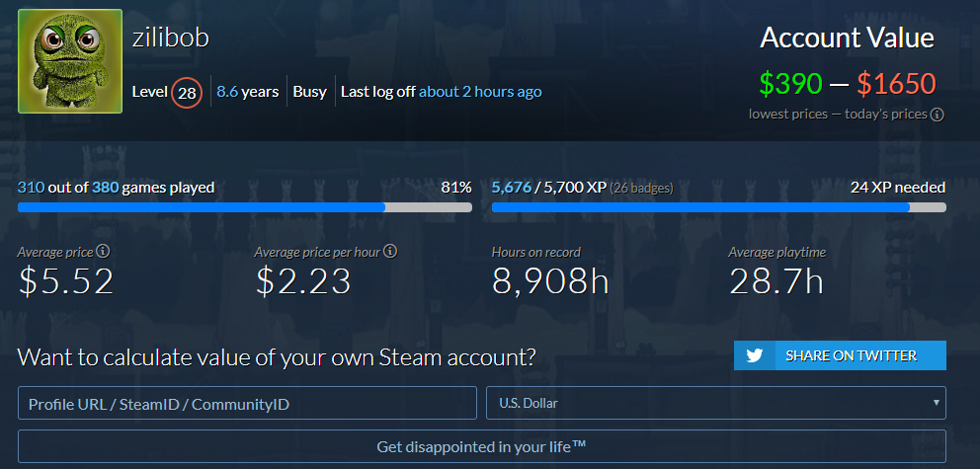Screen dimensions: 980x469
Task: Click the zilibob username
Action: (170, 39)
